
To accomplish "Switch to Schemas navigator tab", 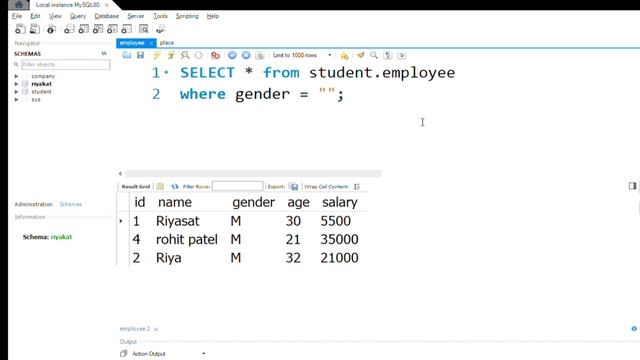I will 71,204.
